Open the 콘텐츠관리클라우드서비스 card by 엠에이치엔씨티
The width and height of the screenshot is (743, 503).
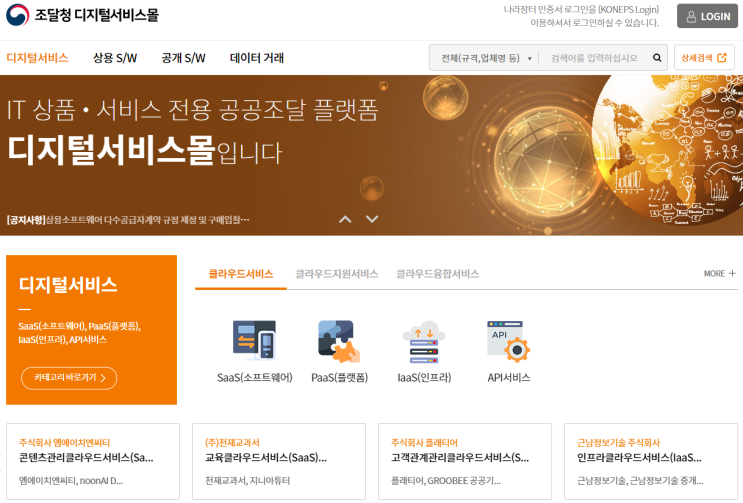pos(93,461)
